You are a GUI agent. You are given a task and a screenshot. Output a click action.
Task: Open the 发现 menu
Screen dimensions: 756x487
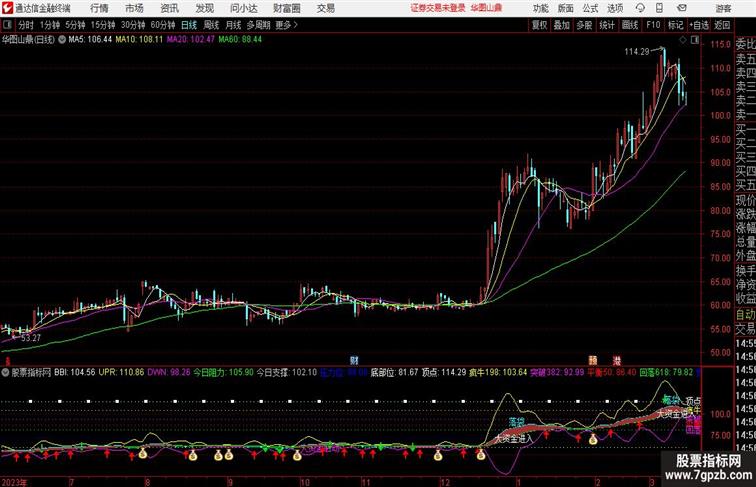204,8
